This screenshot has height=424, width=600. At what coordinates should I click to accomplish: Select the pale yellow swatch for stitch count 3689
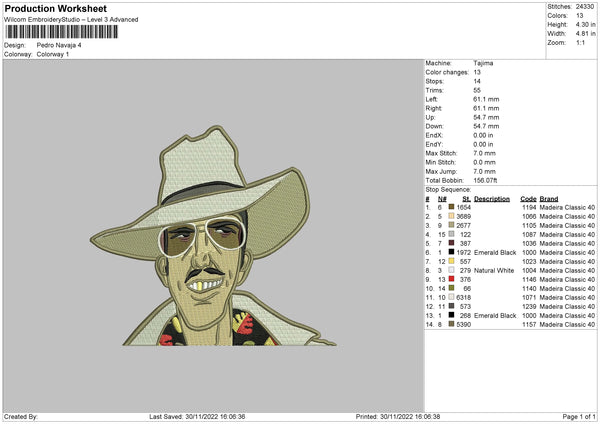pos(451,216)
